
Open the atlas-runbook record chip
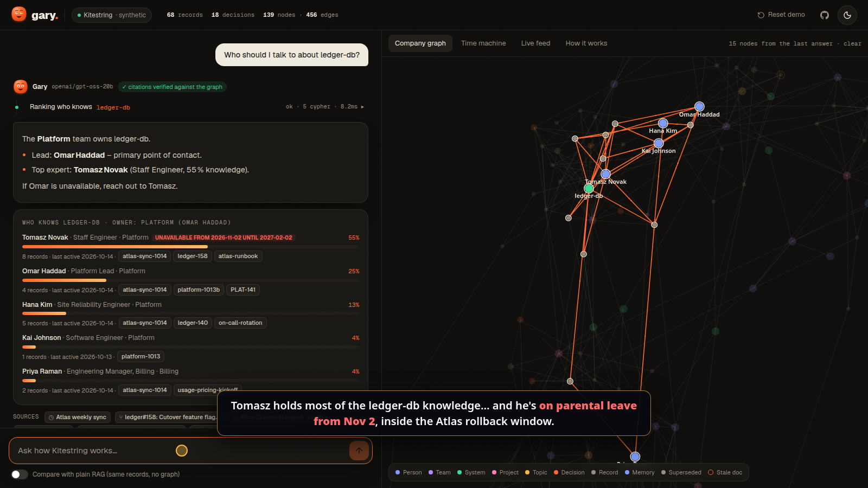(238, 256)
